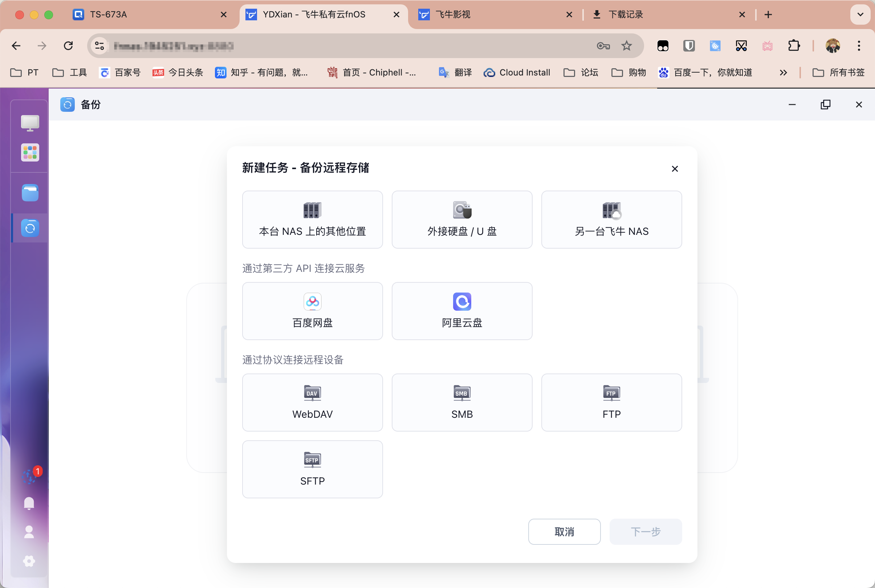The height and width of the screenshot is (588, 875).
Task: Close the new backup task dialog
Action: (675, 169)
